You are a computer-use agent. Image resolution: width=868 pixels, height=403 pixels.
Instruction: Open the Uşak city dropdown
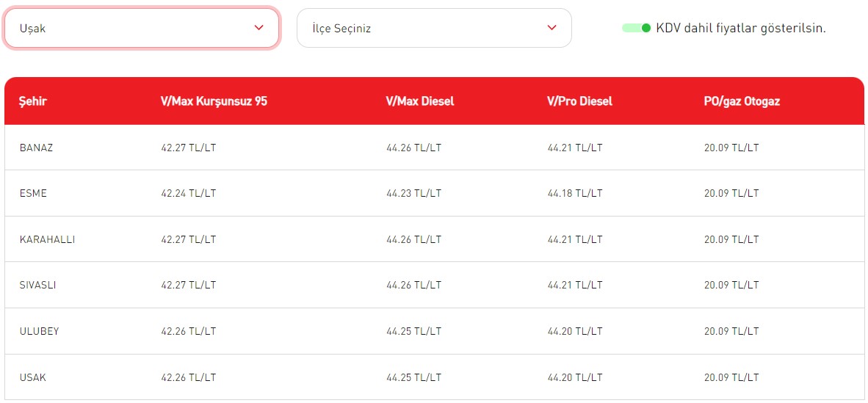[x=142, y=28]
